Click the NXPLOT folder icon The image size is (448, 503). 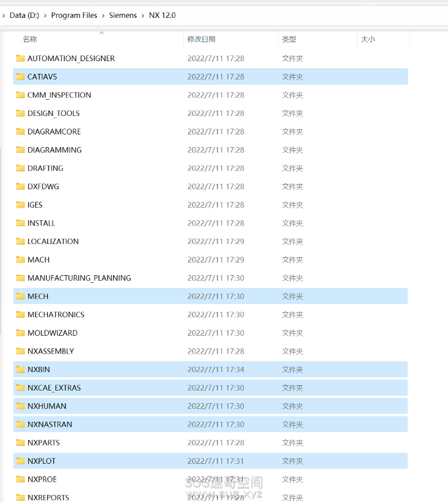[x=21, y=461]
